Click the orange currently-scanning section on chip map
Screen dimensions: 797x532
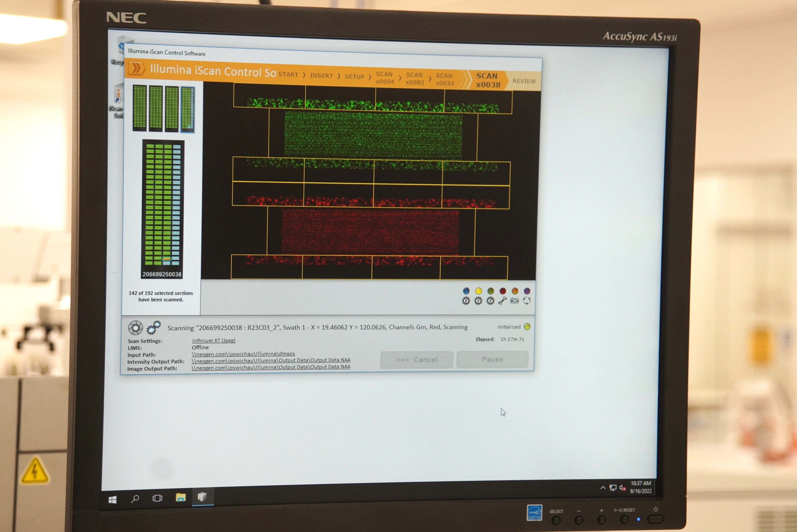click(x=167, y=259)
